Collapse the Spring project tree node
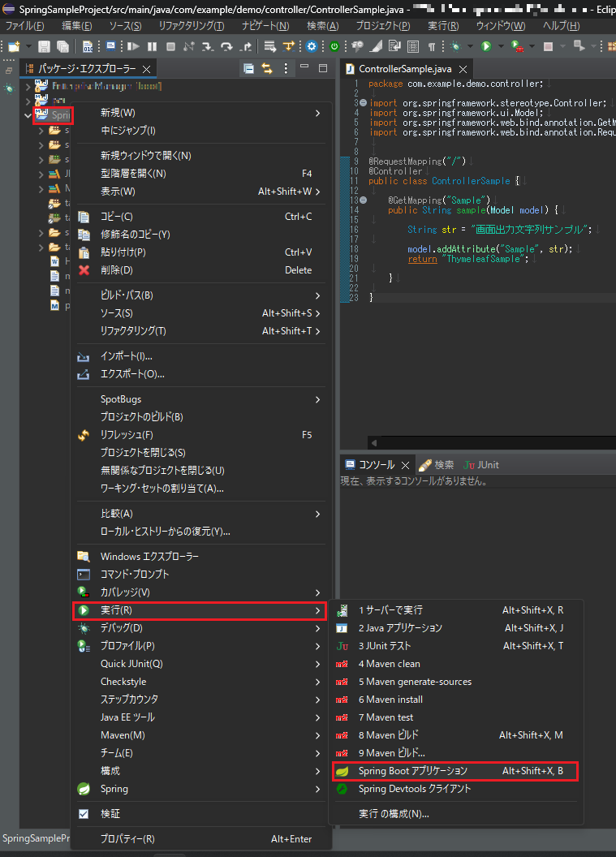The height and width of the screenshot is (857, 616). (x=28, y=115)
